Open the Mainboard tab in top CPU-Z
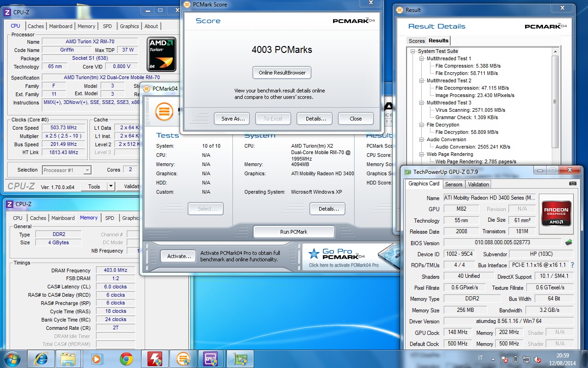 tap(61, 26)
